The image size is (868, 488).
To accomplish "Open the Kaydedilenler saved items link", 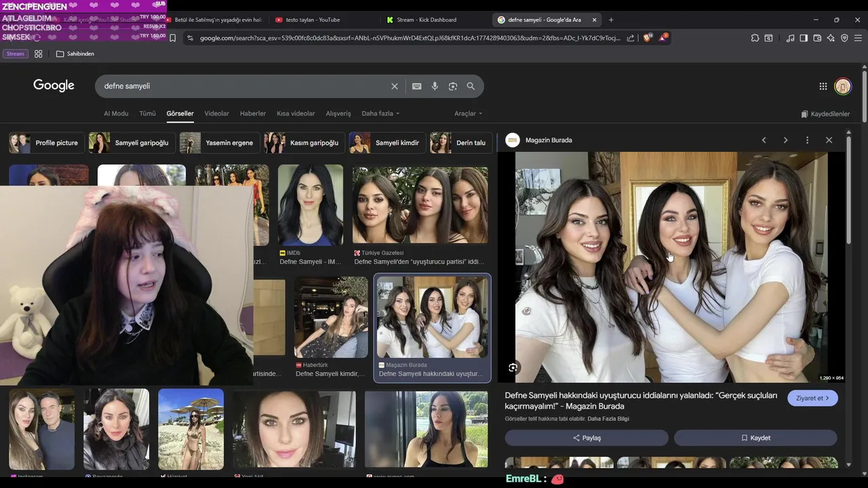I will tap(825, 114).
